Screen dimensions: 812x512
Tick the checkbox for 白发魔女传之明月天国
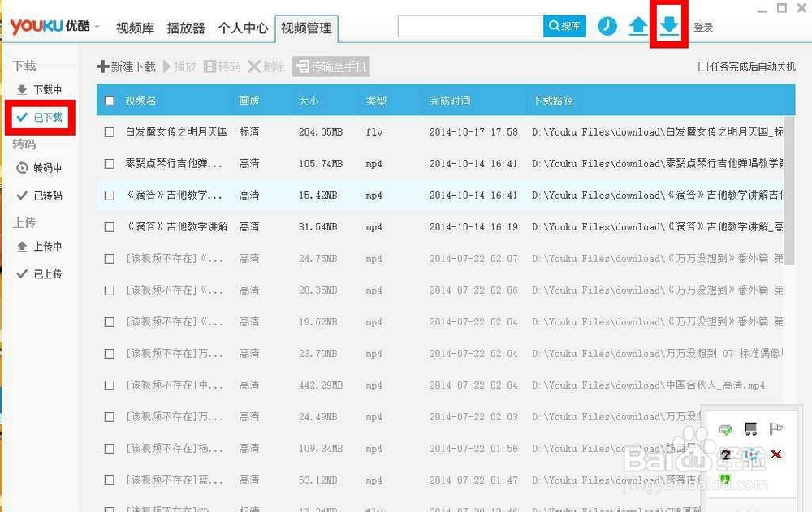tap(109, 131)
